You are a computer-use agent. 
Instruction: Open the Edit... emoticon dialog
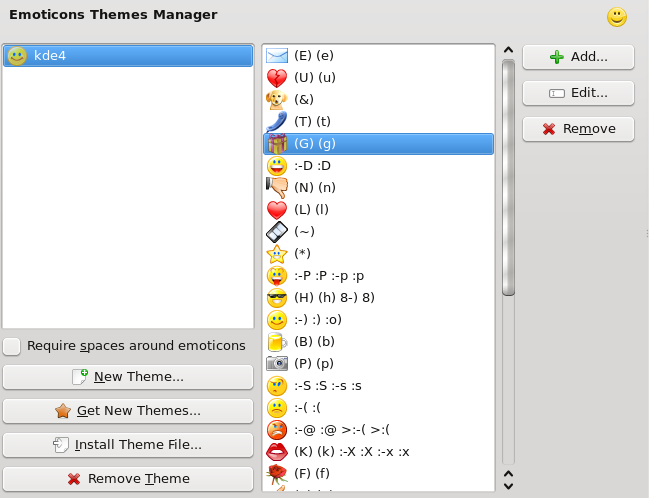click(578, 93)
